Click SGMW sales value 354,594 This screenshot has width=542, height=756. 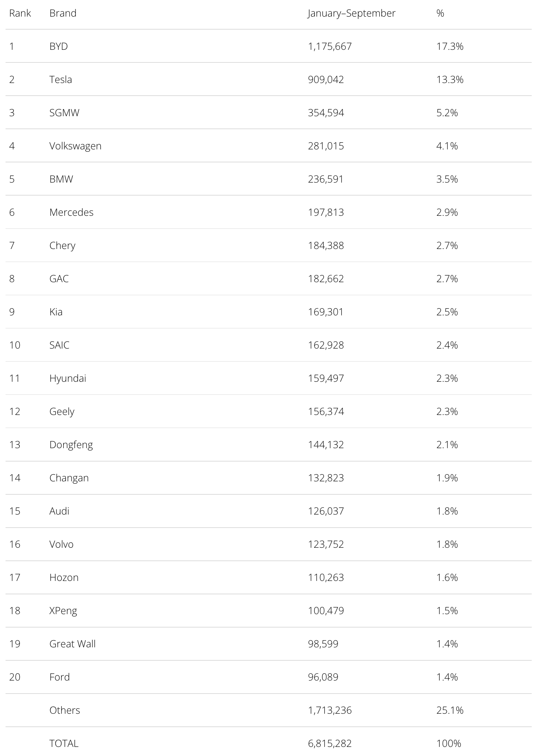click(x=326, y=113)
